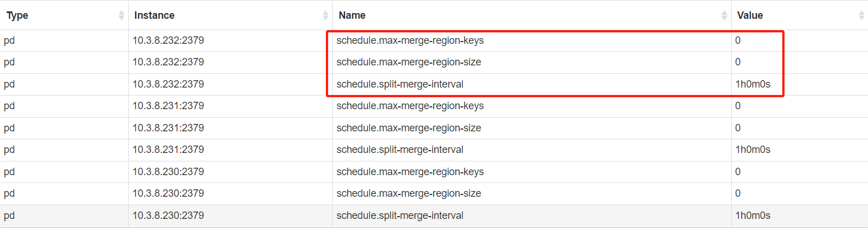This screenshot has height=228, width=868.
Task: Click the pd type cell in last row
Action: (x=9, y=215)
